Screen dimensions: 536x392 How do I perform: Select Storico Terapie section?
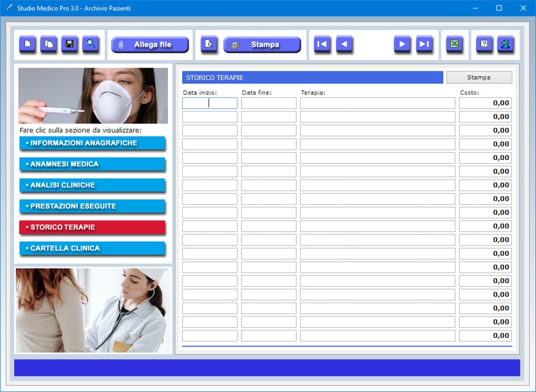pos(92,227)
